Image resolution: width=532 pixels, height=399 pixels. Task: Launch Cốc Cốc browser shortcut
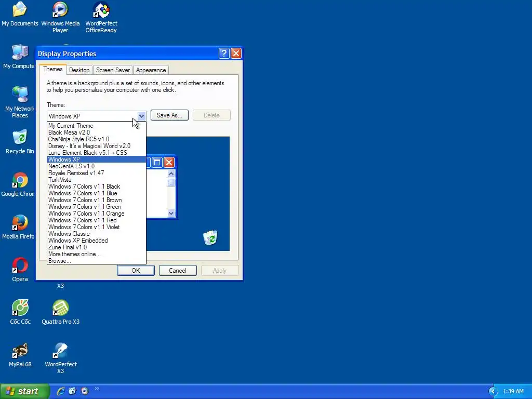pos(20,312)
